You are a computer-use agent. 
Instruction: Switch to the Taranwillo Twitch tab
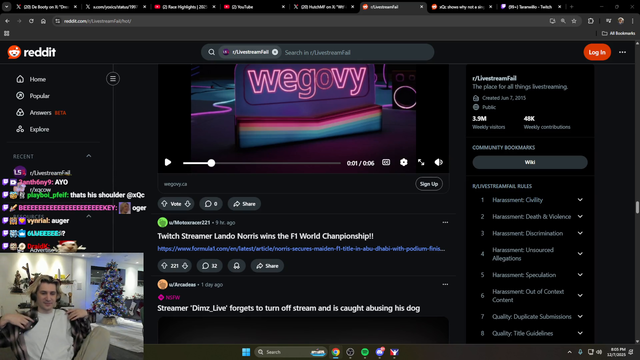pyautogui.click(x=531, y=7)
